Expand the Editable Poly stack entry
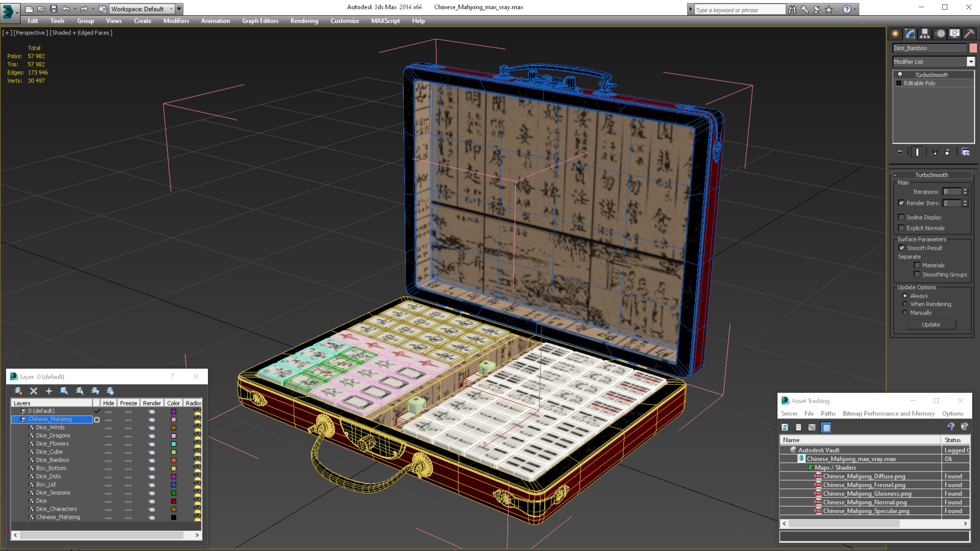Image resolution: width=980 pixels, height=551 pixels. 899,83
